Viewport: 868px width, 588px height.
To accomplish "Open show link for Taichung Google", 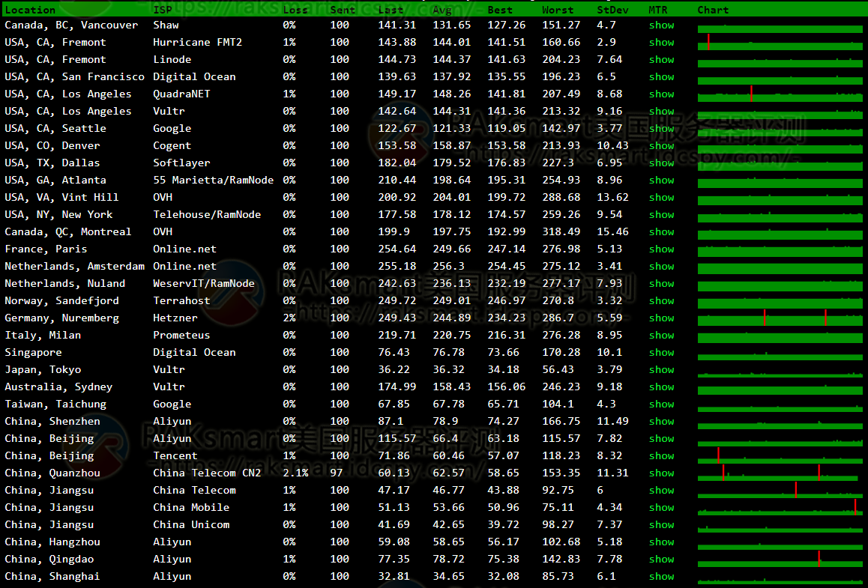I will click(x=662, y=404).
